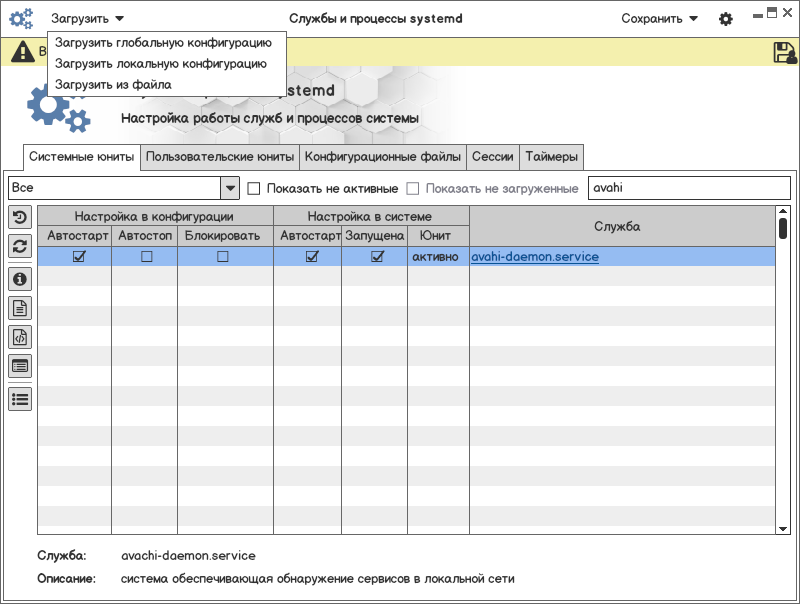Click the history restore icon in sidebar
This screenshot has width=800, height=604.
click(19, 217)
